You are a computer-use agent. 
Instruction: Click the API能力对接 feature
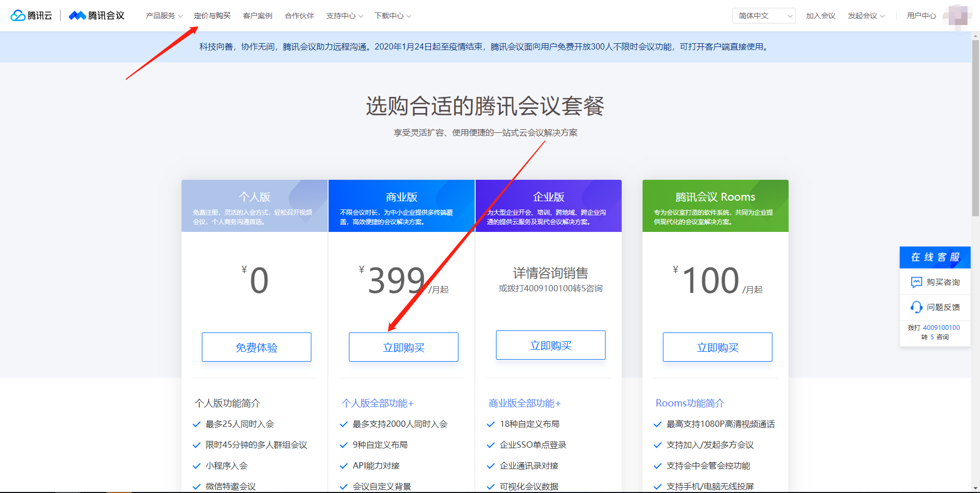pos(376,465)
